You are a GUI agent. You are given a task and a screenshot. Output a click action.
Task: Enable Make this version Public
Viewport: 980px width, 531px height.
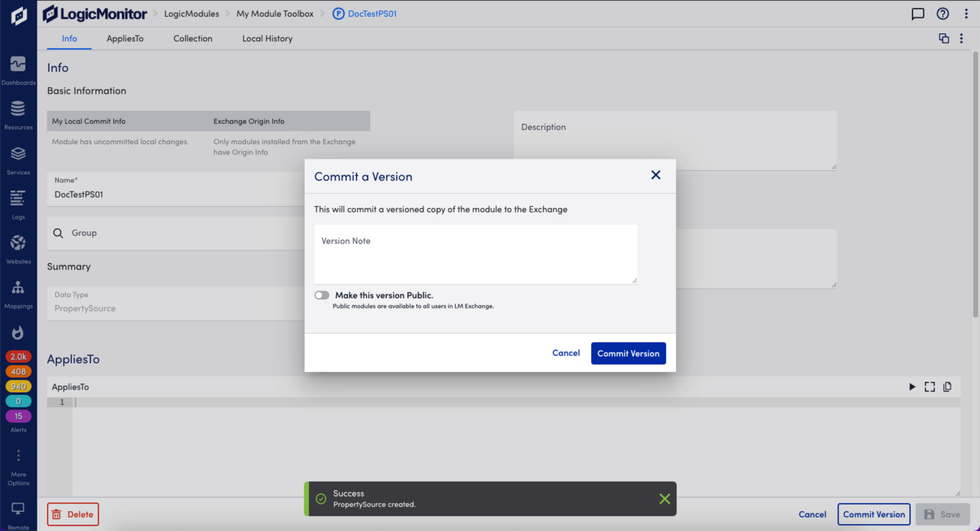pyautogui.click(x=322, y=295)
